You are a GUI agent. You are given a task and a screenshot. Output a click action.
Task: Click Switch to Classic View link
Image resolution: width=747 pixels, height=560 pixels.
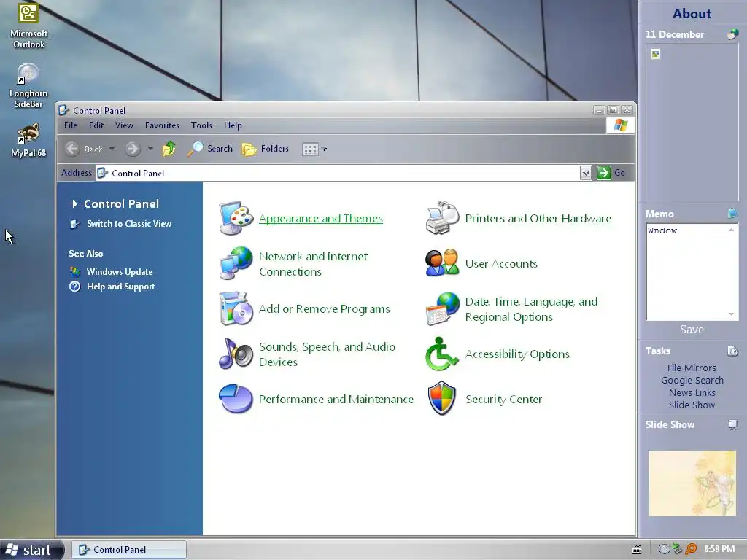point(128,224)
